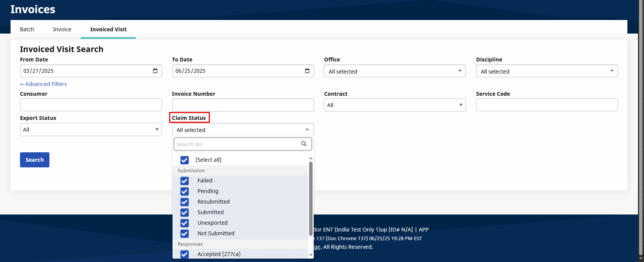Deselect the Not Submitted checkbox
644x262 pixels.
tap(185, 234)
